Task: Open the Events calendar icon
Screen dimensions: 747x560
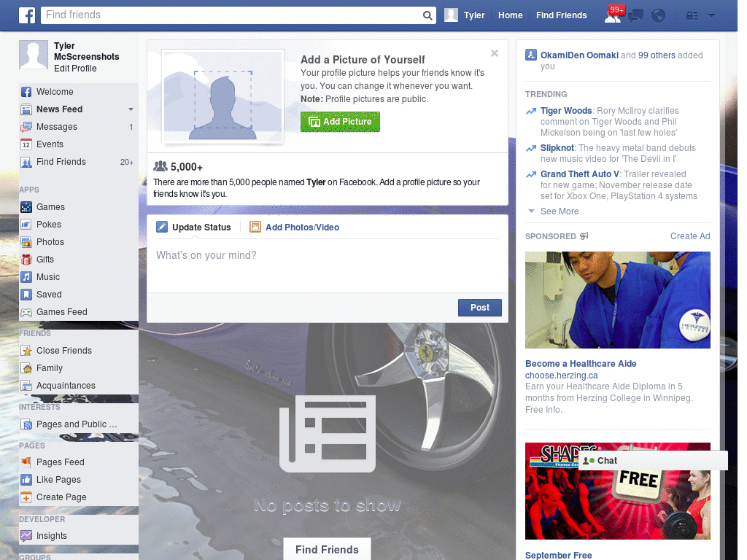Action: pos(26,144)
